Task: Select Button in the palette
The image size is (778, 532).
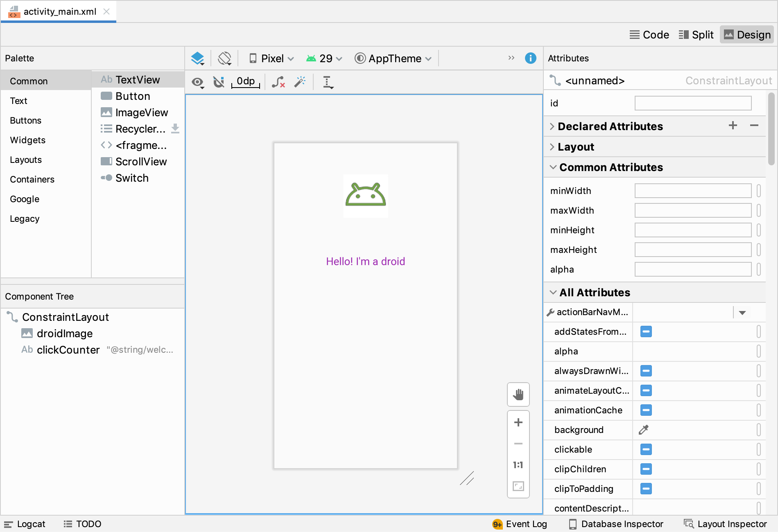Action: coord(138,96)
